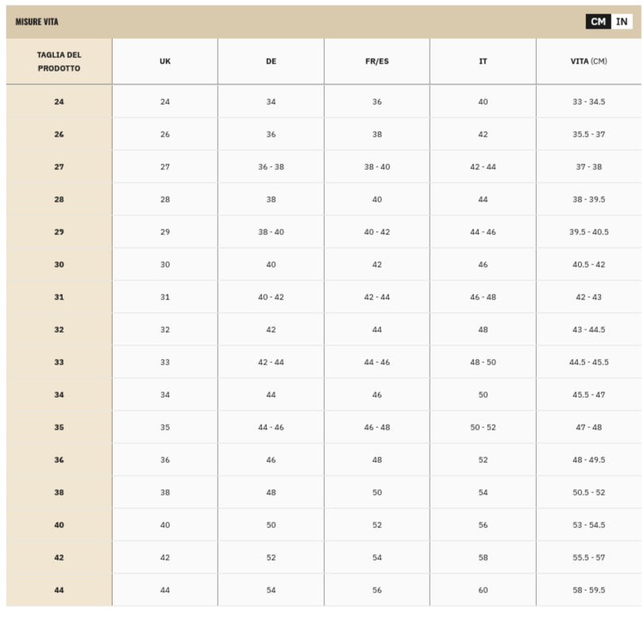Click DE size 44 - 46 cell

tap(271, 427)
